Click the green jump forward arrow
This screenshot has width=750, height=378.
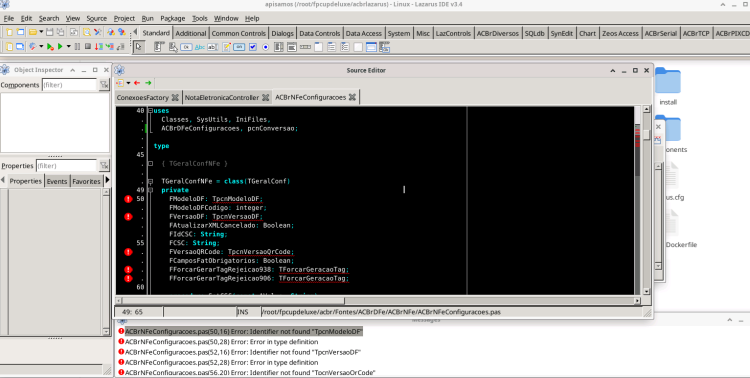(x=148, y=83)
